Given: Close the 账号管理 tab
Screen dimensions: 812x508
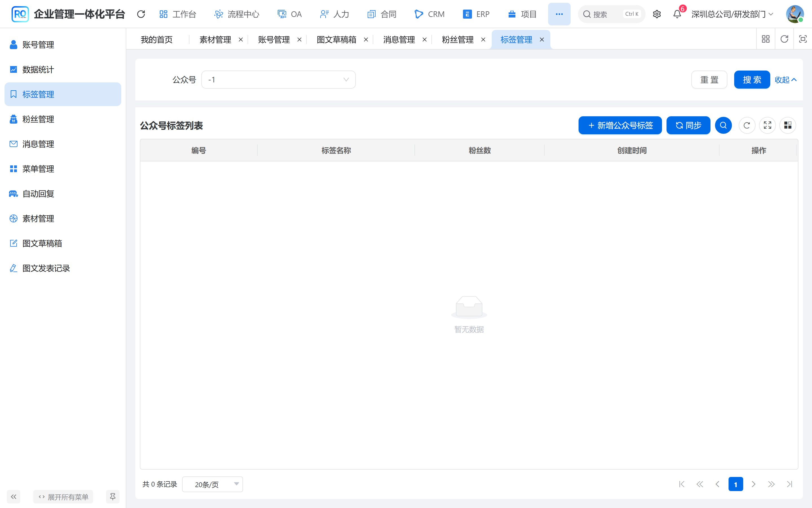Looking at the screenshot, I should coord(299,40).
